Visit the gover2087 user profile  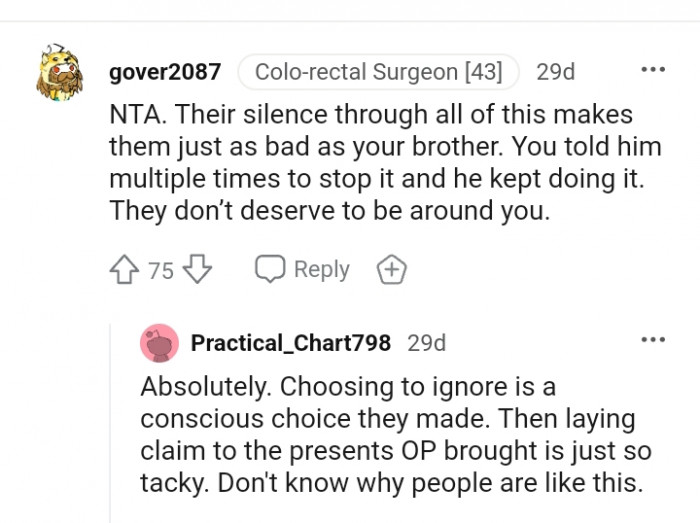[x=164, y=72]
